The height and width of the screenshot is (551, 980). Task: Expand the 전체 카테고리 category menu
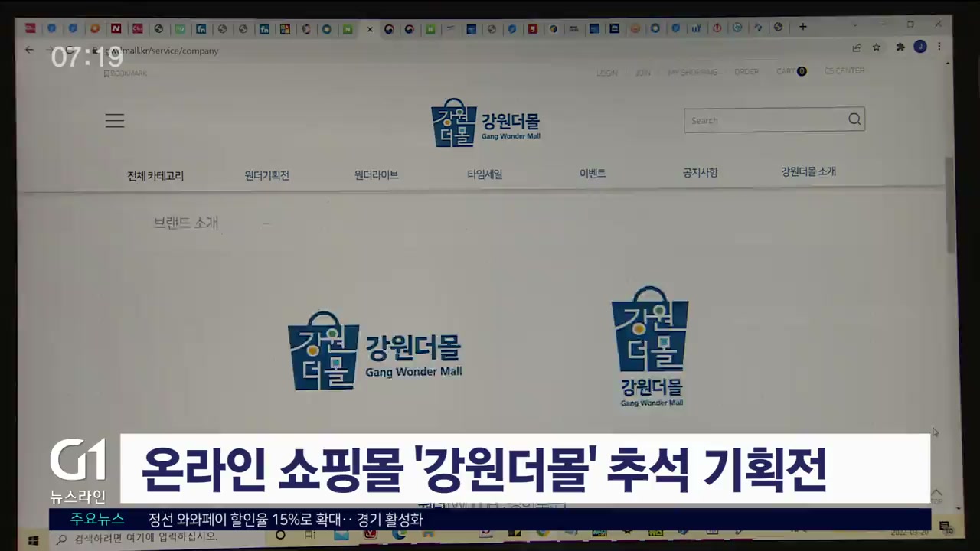[155, 175]
